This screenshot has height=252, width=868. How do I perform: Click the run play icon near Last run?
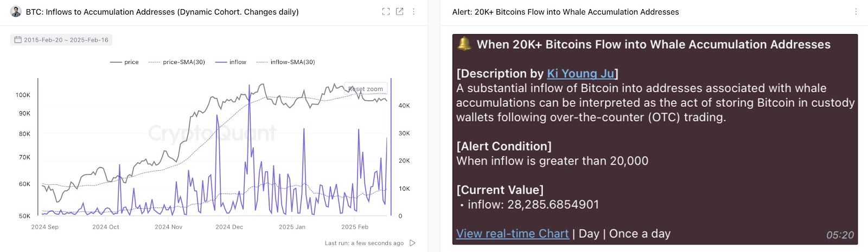click(413, 243)
